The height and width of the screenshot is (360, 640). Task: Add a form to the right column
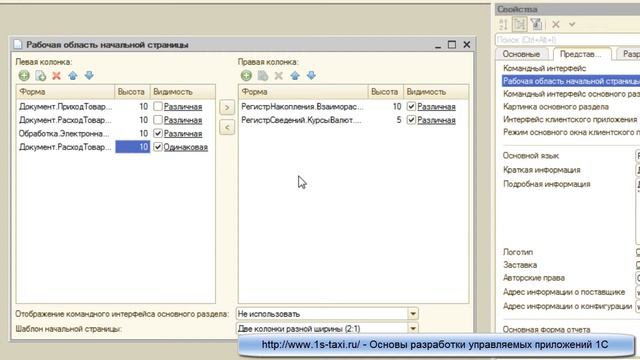click(x=246, y=76)
